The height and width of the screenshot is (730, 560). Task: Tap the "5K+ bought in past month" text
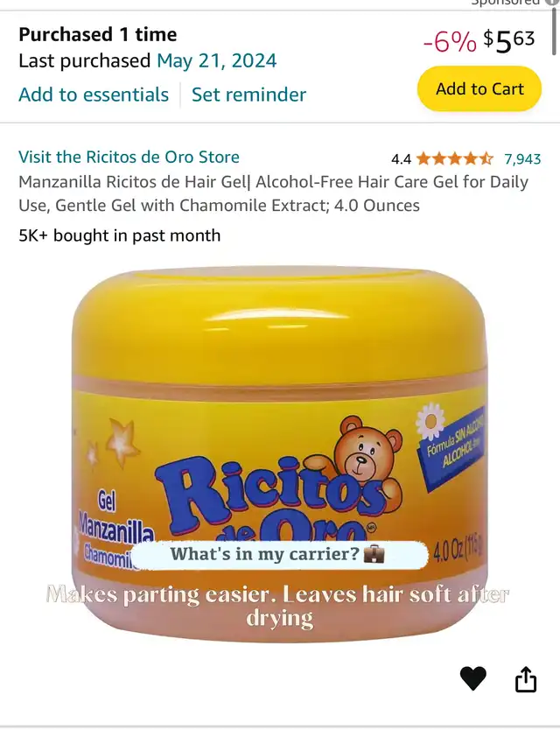pos(120,235)
